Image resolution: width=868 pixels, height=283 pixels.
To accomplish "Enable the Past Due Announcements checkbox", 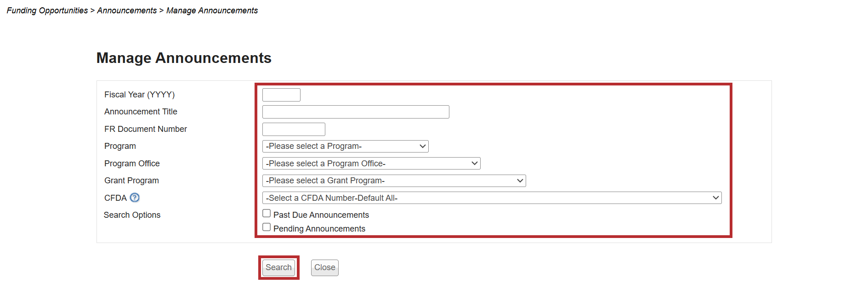I will point(267,213).
